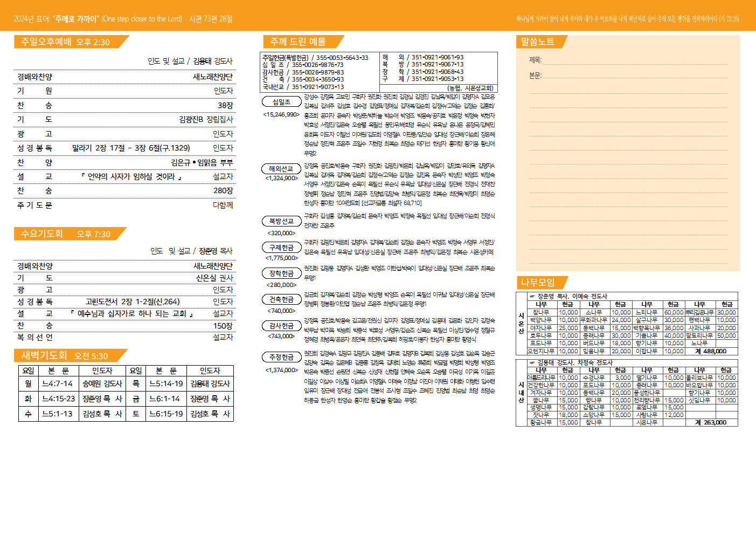Click scripture '고린도전서 2장 1-2절(신.264)'

point(133,301)
